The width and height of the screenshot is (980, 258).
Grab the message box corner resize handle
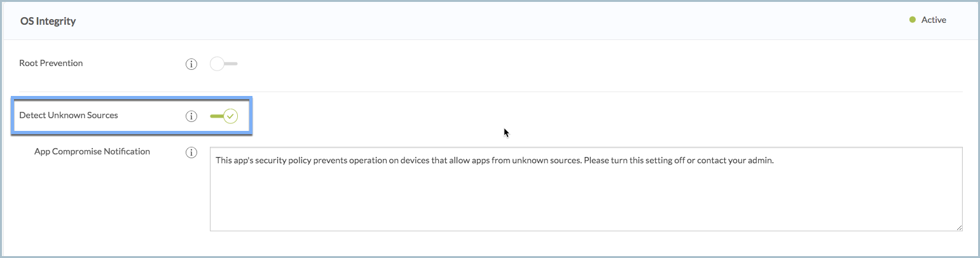[x=958, y=227]
